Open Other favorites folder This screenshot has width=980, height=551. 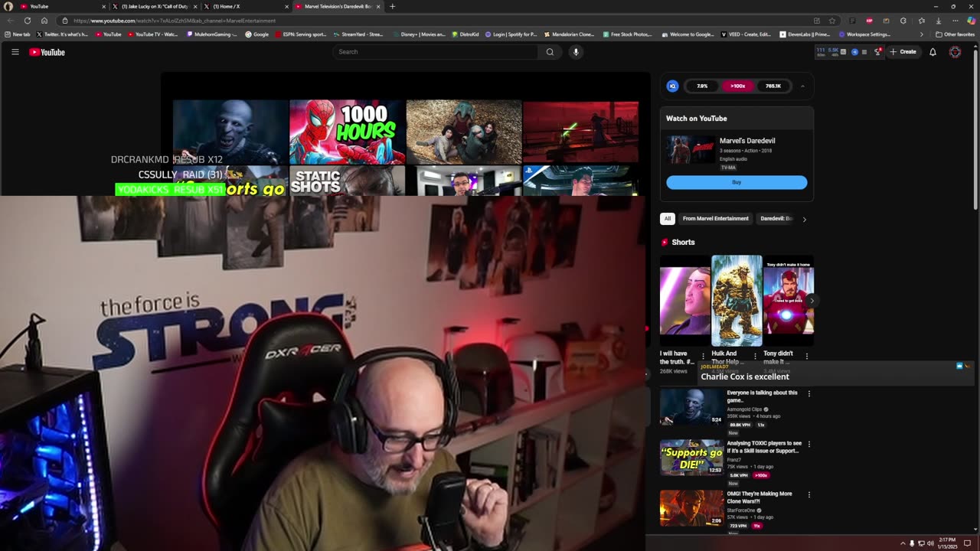(x=955, y=34)
